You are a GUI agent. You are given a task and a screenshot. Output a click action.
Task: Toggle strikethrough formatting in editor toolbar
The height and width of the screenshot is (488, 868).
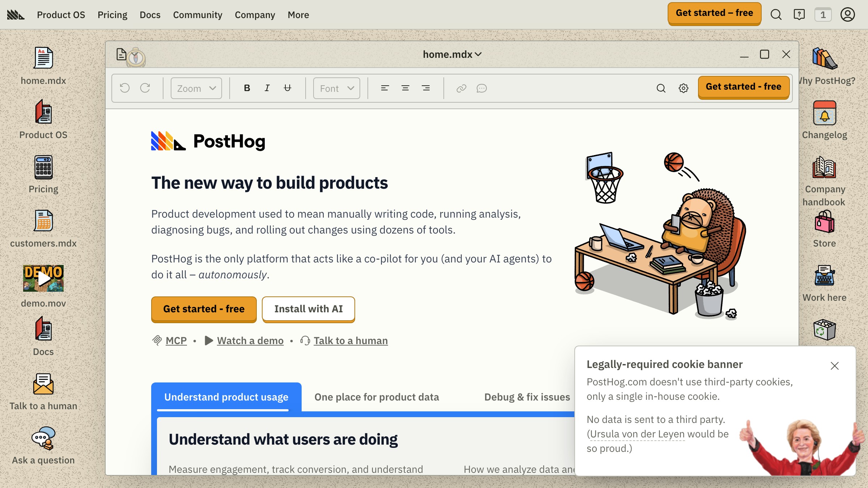pyautogui.click(x=288, y=88)
